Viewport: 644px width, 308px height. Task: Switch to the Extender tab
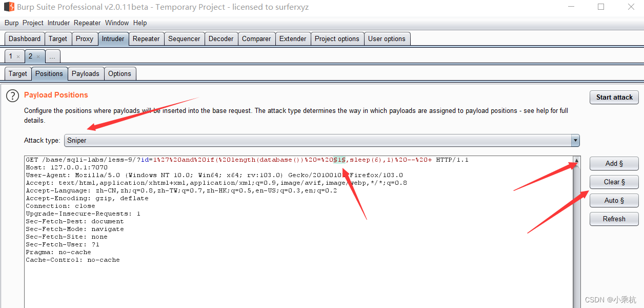click(x=293, y=38)
